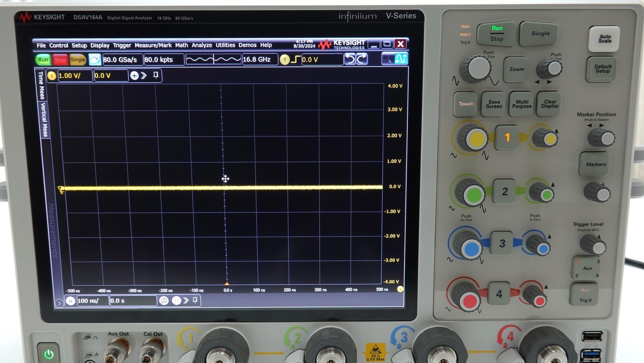
Task: Click the Keysight Technologies logo in title bar
Action: coord(342,44)
